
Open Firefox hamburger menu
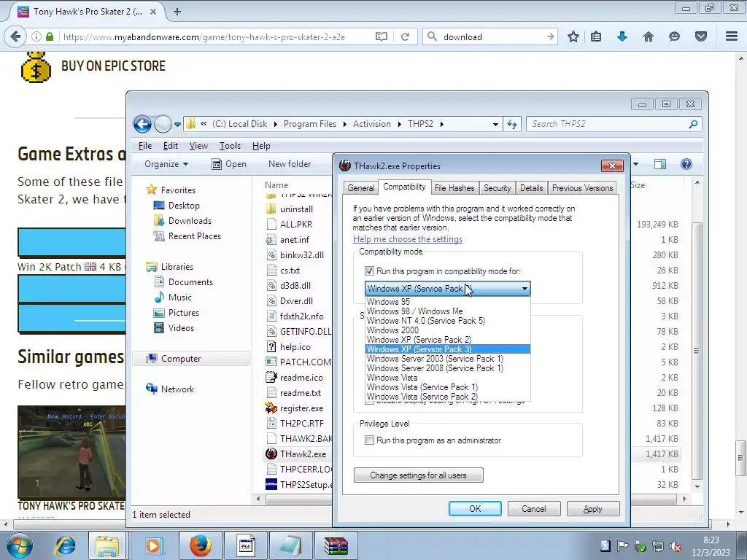coord(732,36)
